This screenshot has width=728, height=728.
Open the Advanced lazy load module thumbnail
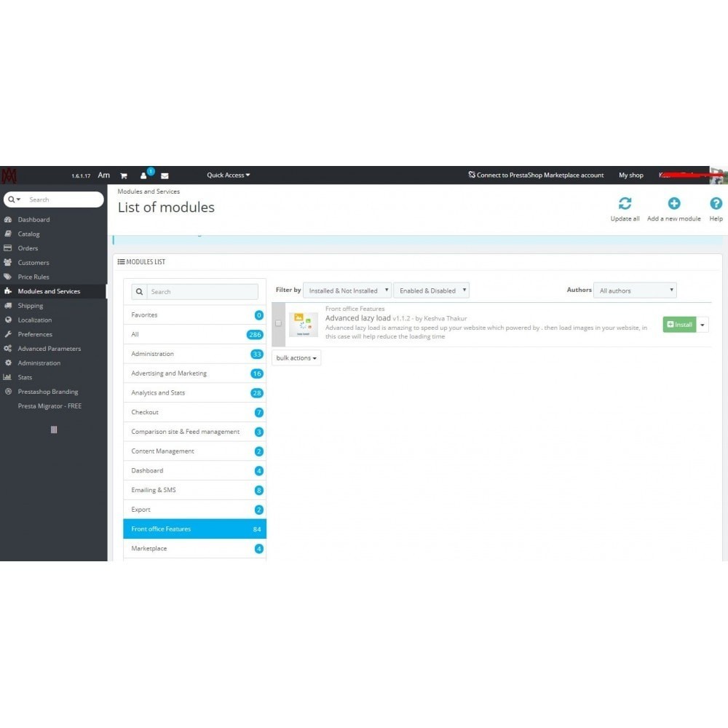[x=303, y=324]
